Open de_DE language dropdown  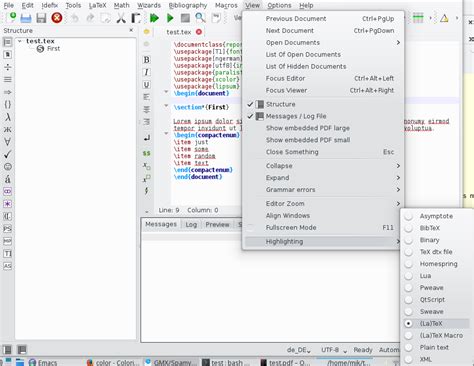tap(299, 350)
